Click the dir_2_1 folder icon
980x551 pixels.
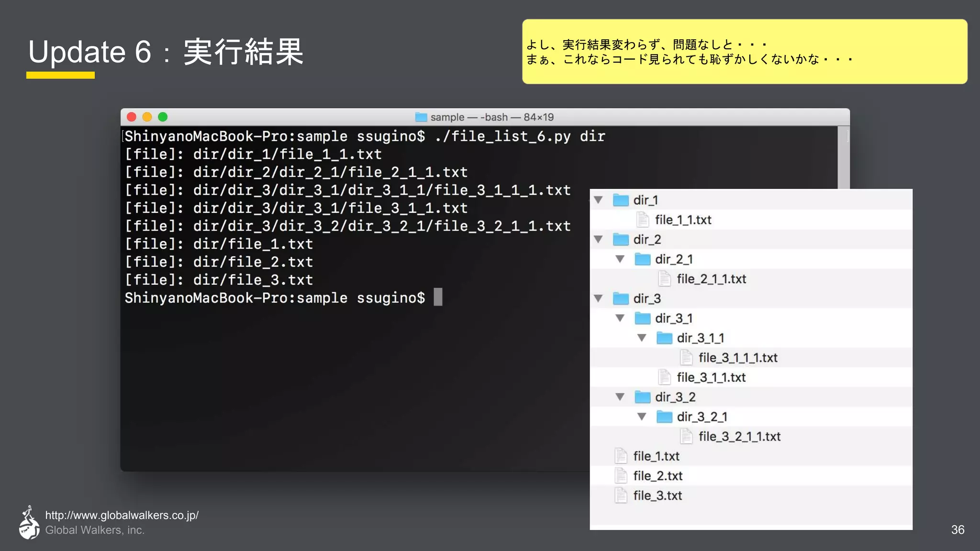pos(642,259)
